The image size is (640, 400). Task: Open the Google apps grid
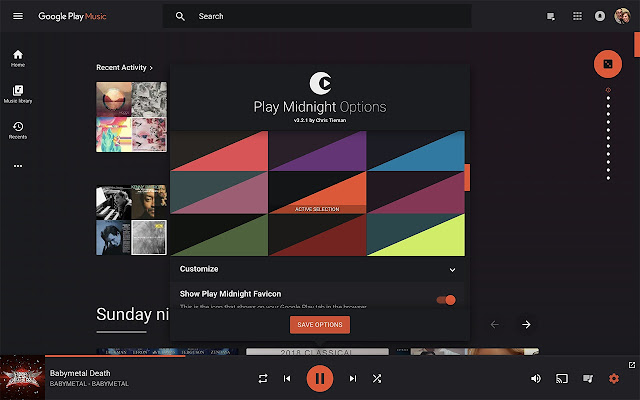(577, 16)
